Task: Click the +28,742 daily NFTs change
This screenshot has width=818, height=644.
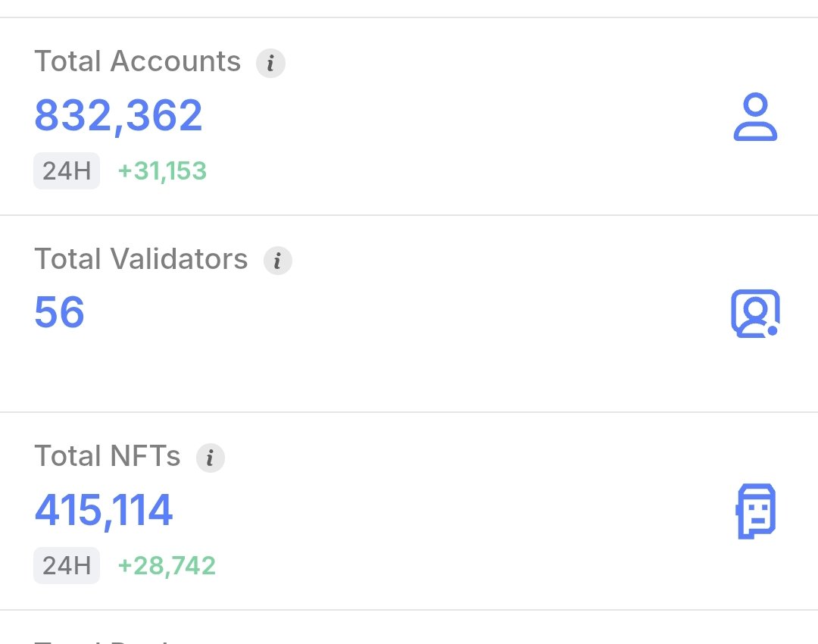Action: [167, 566]
